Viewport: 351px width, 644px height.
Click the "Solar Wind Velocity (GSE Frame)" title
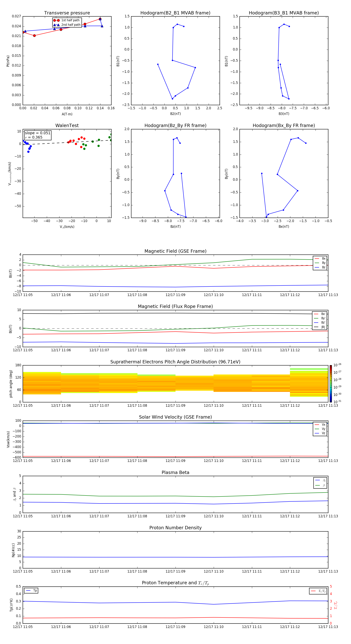(x=175, y=417)
